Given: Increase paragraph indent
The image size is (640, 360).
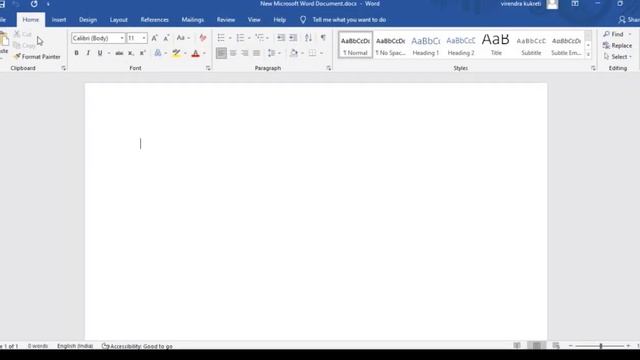Looking at the screenshot, I should (x=293, y=38).
